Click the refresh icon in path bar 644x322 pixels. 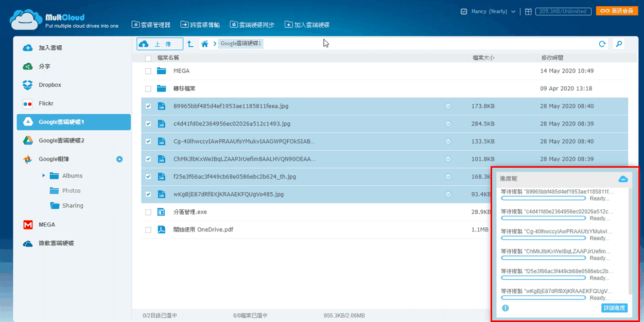tap(602, 44)
